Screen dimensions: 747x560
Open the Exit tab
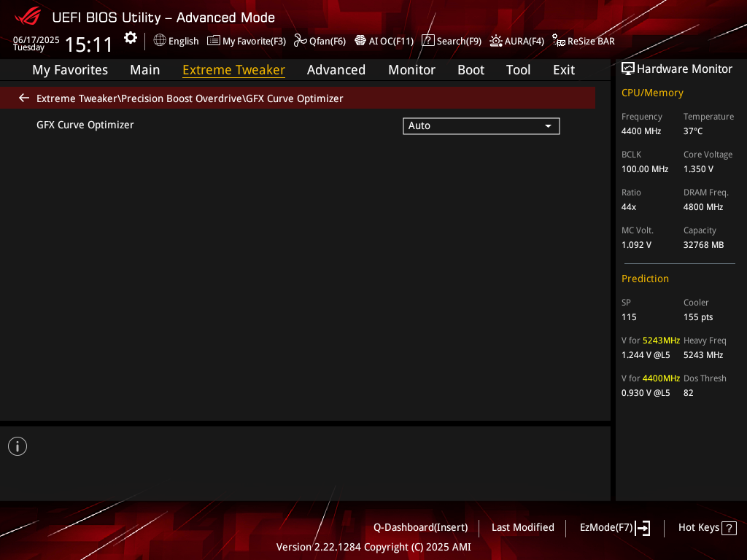tap(564, 70)
